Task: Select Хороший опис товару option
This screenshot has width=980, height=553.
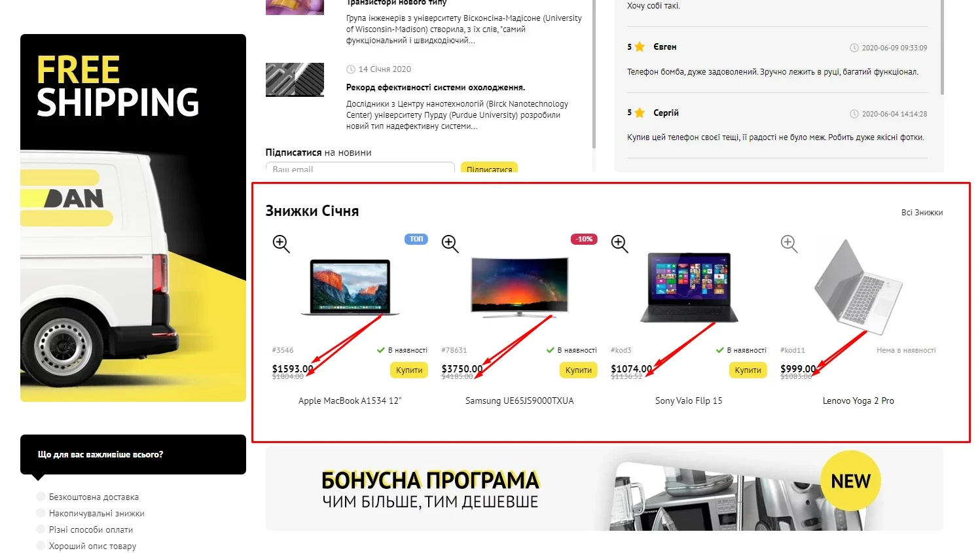Action: click(x=41, y=546)
